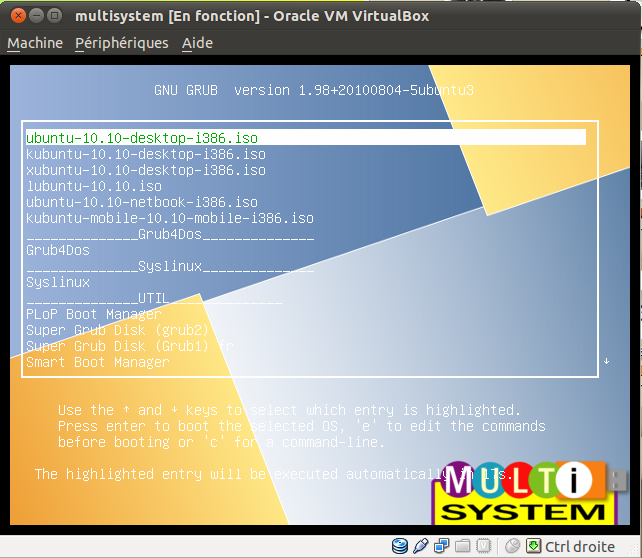642x558 pixels.
Task: Click the green keyboard capture arrow icon
Action: coord(534,546)
